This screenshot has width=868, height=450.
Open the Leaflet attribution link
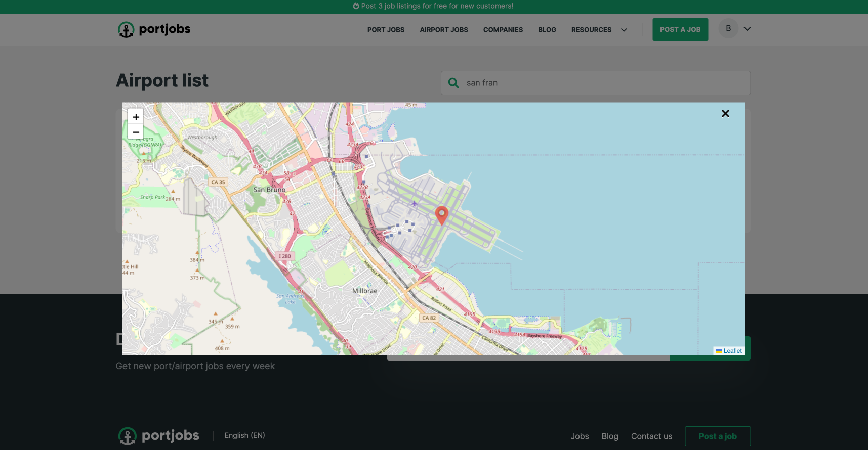click(732, 351)
